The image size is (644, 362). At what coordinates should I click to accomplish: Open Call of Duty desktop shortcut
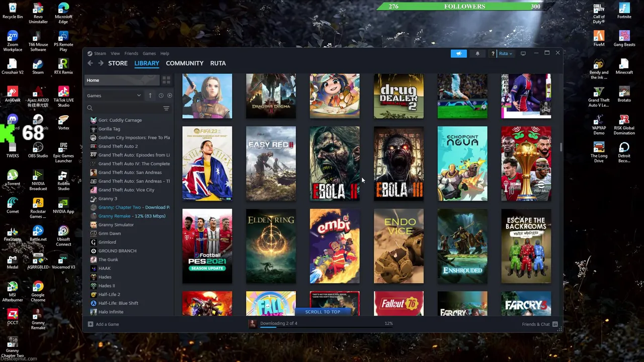tap(599, 14)
